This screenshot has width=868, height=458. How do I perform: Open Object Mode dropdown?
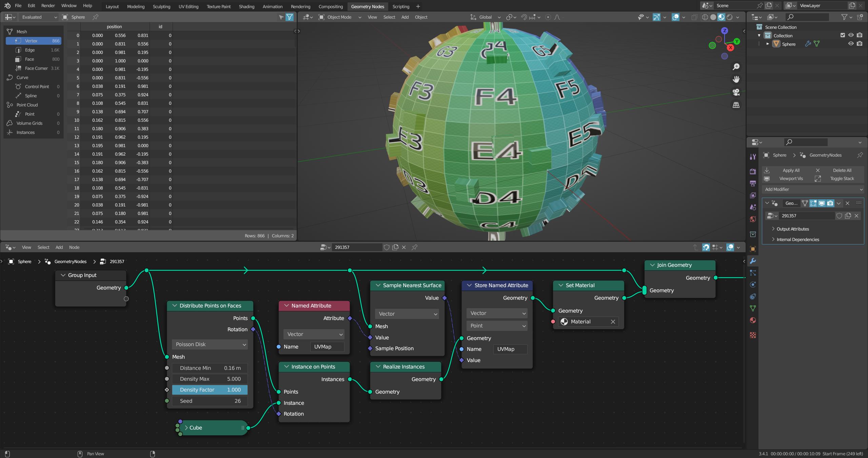pyautogui.click(x=340, y=17)
